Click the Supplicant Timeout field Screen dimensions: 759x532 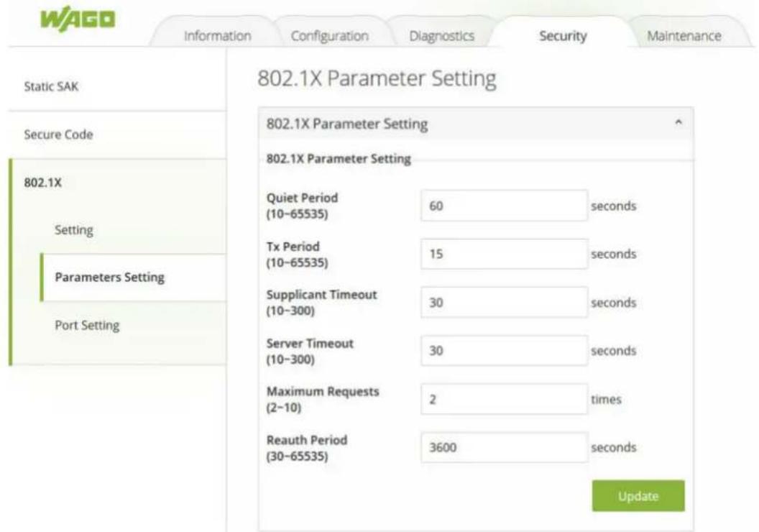(x=505, y=302)
